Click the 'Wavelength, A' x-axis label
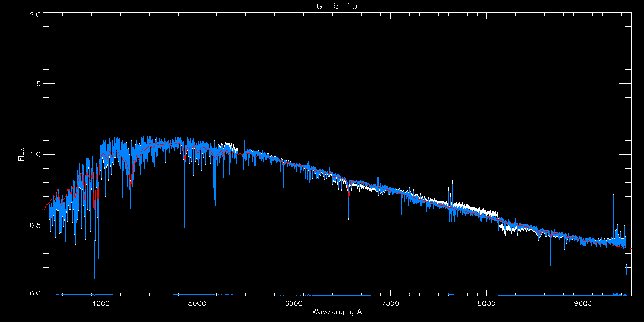 tap(336, 312)
